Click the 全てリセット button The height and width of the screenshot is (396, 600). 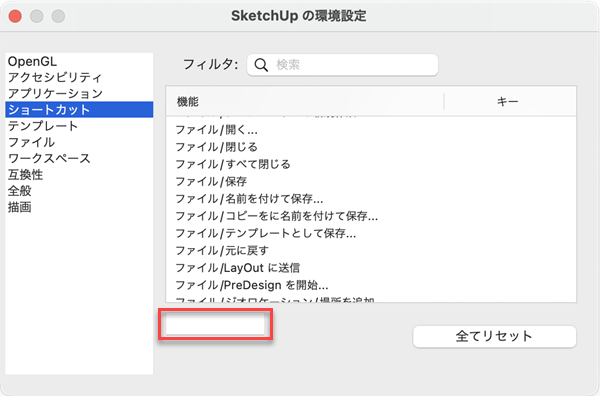(x=494, y=336)
